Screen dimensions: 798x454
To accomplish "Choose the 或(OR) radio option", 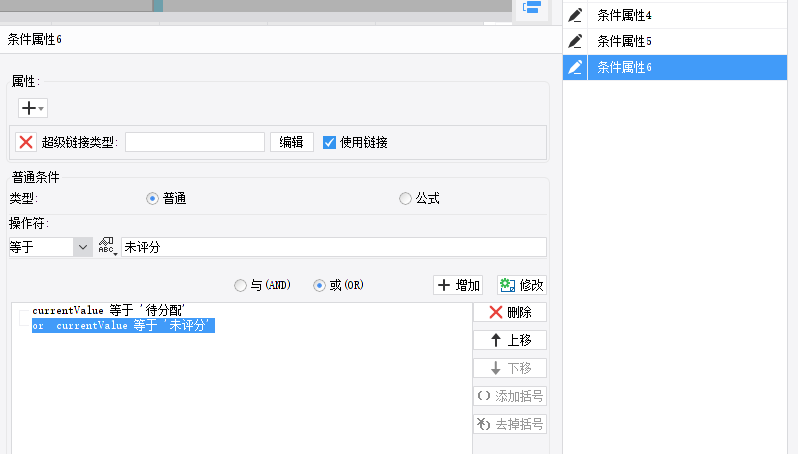I will coord(319,286).
